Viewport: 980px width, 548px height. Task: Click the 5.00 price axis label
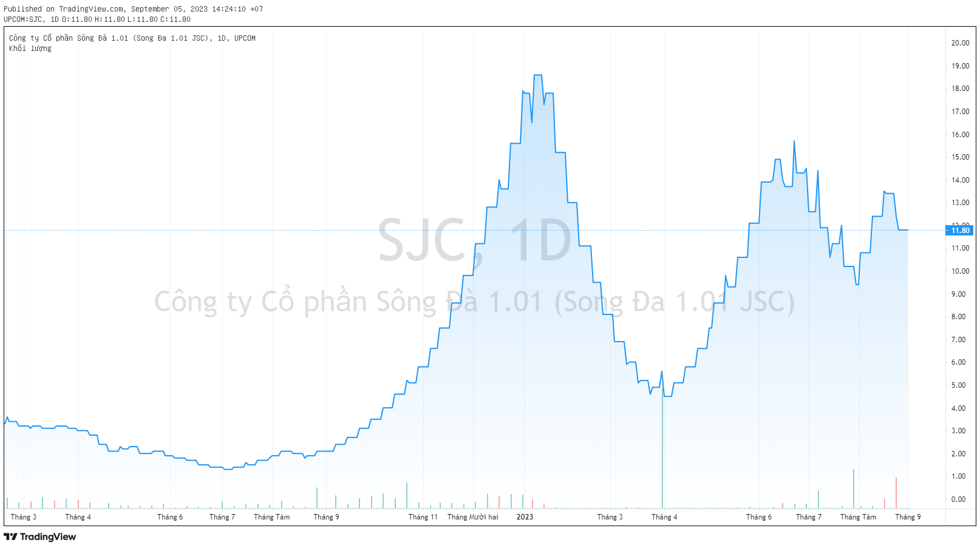958,385
